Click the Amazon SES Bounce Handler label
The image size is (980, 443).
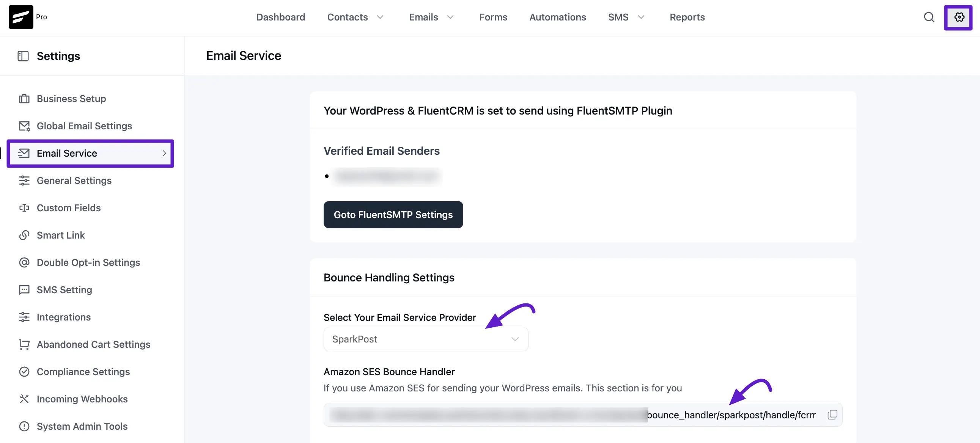click(x=389, y=372)
